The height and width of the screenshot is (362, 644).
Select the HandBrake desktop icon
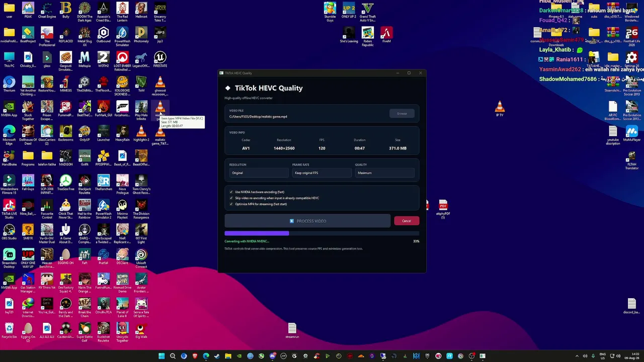coord(9,158)
